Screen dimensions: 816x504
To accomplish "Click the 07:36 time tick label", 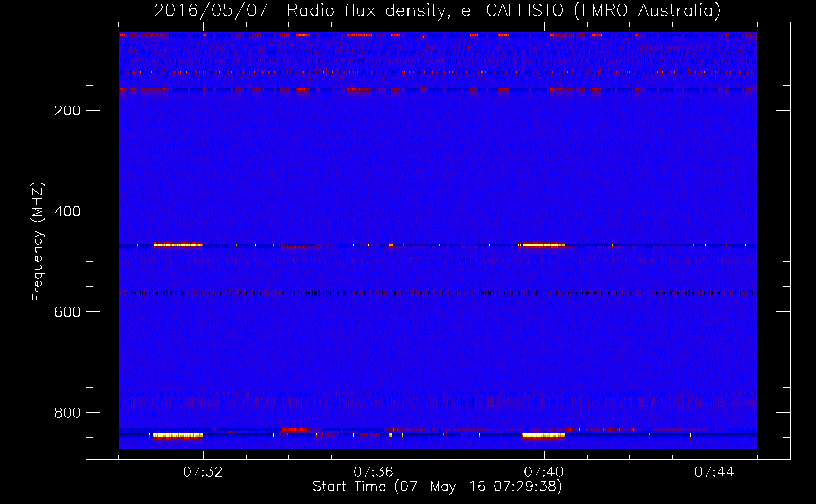I will click(x=373, y=472).
